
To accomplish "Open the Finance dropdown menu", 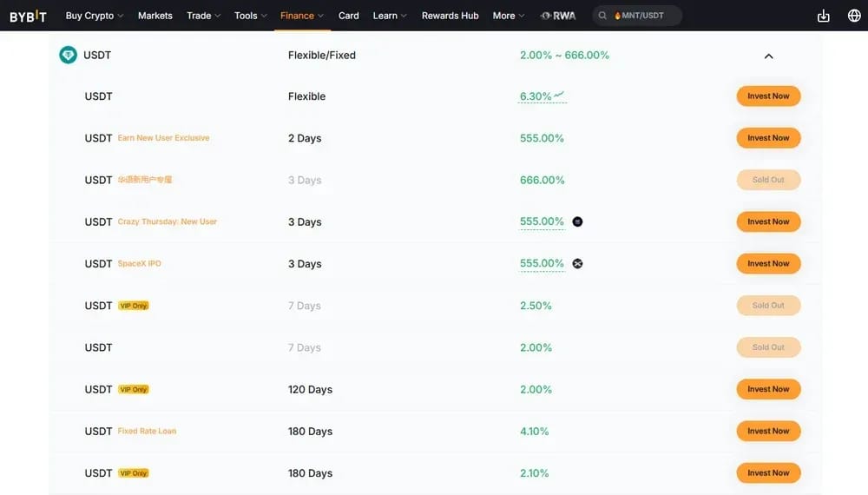I will click(x=302, y=16).
